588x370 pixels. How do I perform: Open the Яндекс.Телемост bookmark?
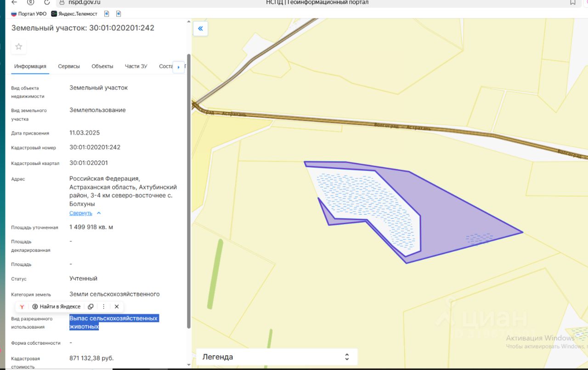(x=74, y=14)
